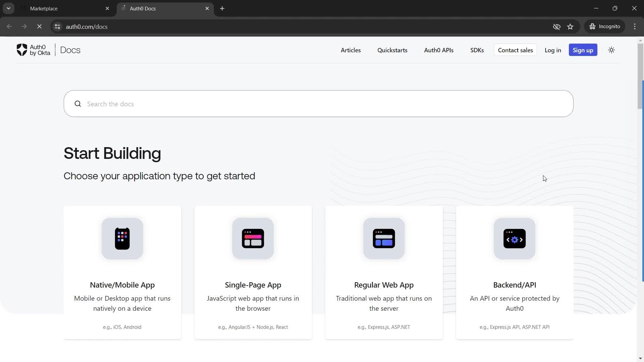The image size is (644, 362).
Task: Go back using the browser back arrow
Action: click(9, 26)
